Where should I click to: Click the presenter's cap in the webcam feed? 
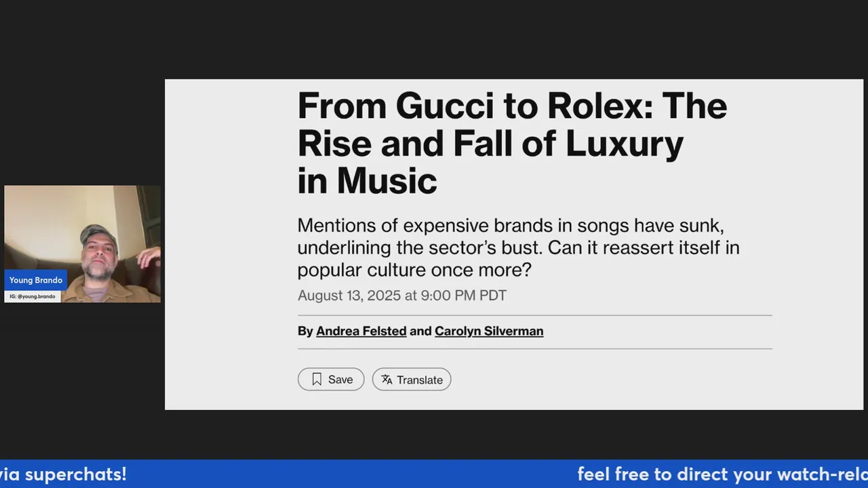coord(98,233)
